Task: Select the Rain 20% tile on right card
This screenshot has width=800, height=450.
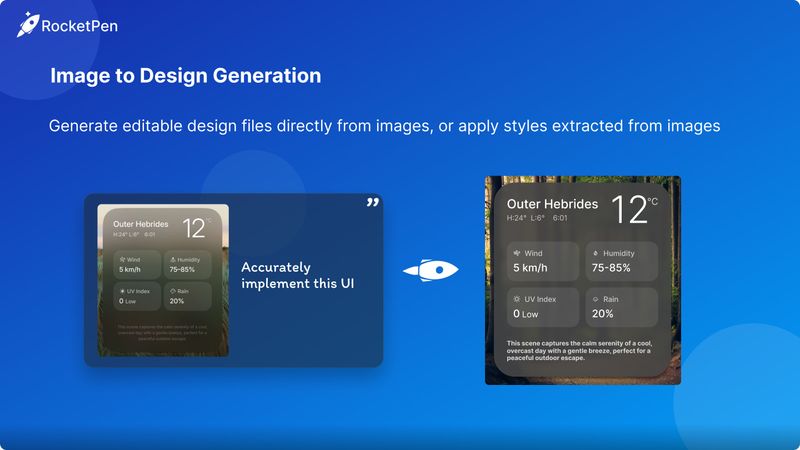Action: (x=621, y=307)
